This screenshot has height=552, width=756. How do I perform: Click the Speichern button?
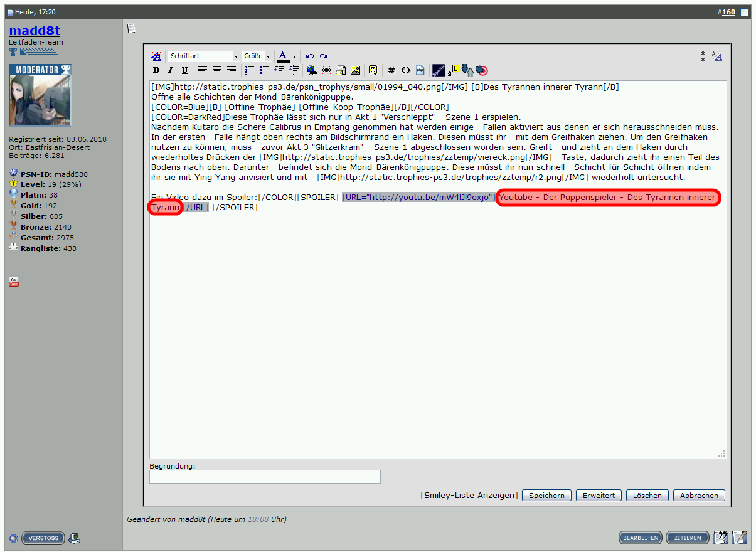546,496
